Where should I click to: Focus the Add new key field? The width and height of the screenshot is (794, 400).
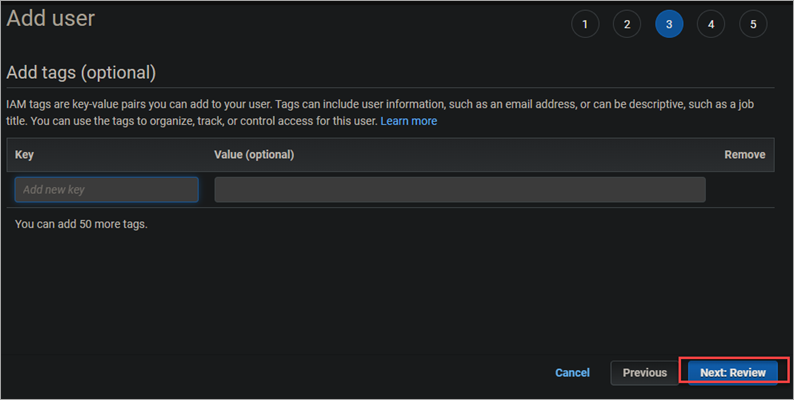click(106, 189)
